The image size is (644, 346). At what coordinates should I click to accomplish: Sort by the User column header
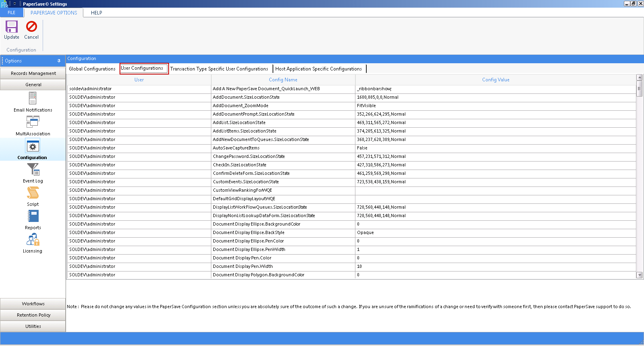tap(139, 80)
